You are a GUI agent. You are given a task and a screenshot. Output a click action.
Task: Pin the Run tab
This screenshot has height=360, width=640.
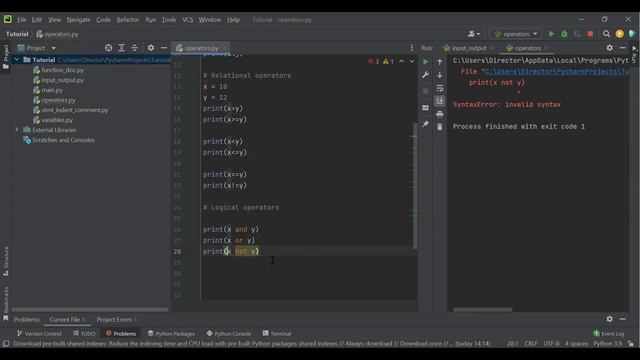coord(425,124)
